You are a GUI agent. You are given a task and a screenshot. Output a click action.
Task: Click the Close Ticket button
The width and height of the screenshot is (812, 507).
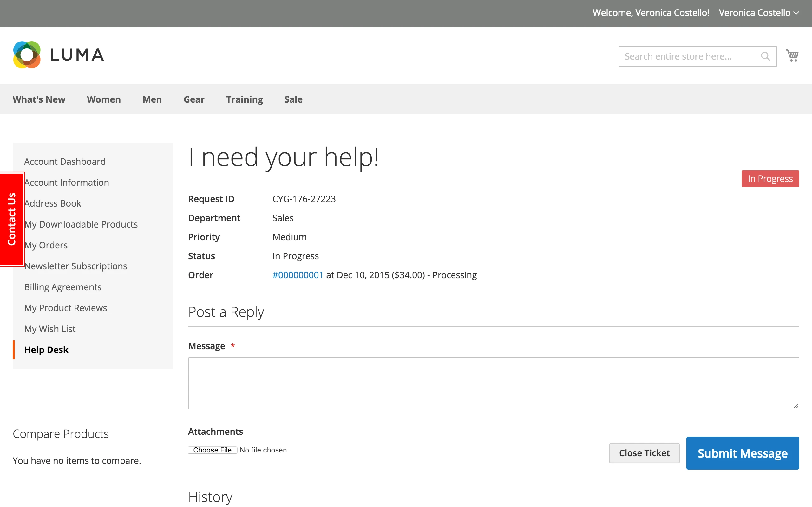pos(644,453)
